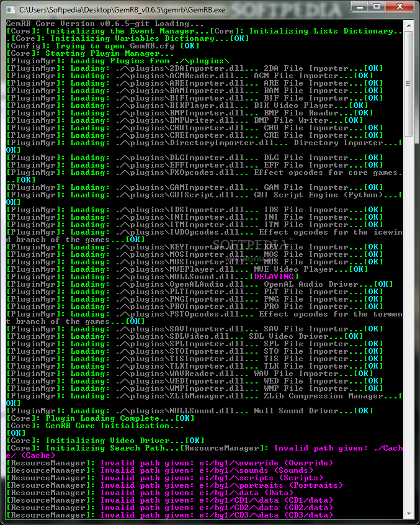Click 'Starting Plugin Manager...' line

pos(90,53)
